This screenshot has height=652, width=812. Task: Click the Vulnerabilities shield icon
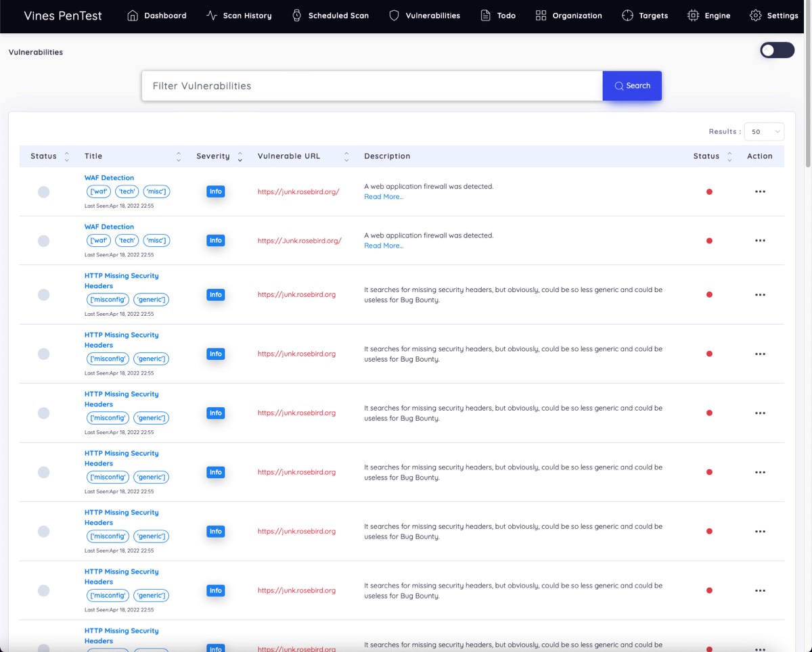tap(394, 16)
